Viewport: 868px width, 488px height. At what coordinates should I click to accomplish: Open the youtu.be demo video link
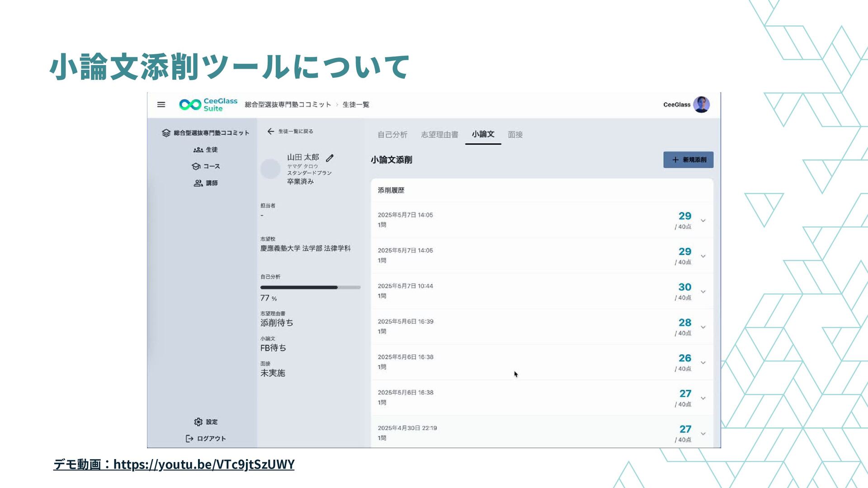tap(203, 464)
